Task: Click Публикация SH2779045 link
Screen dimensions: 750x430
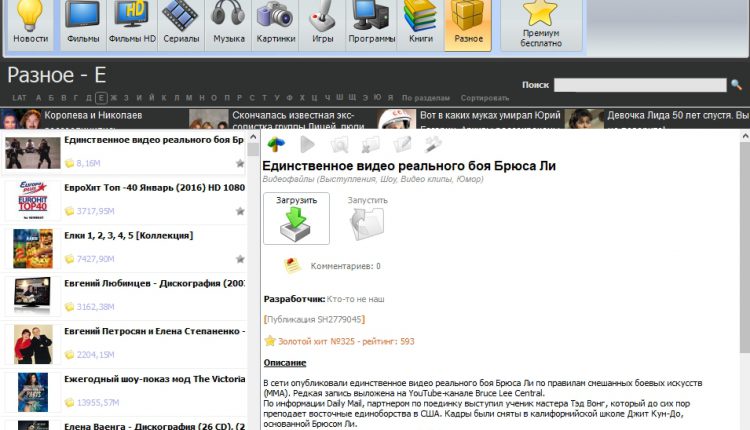Action: (314, 319)
